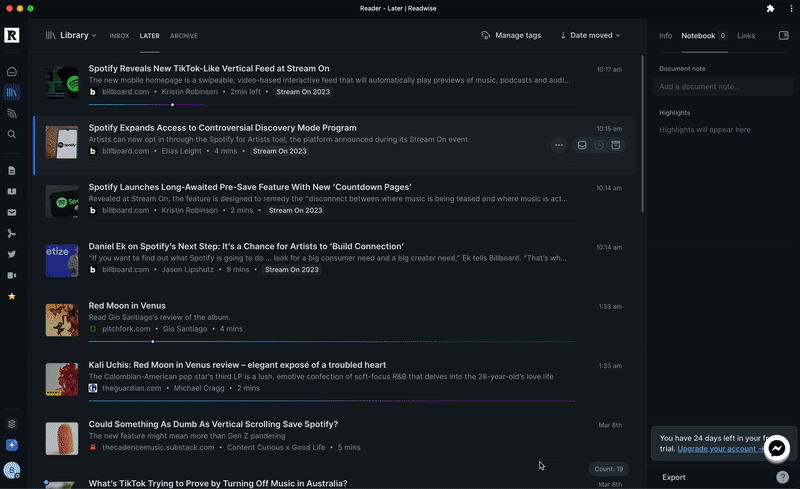Click the Stream On 2023 tag on the Discovery Mode article
800x489 pixels.
(280, 151)
